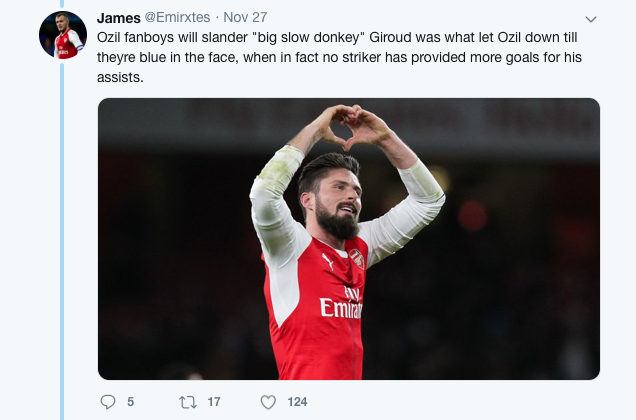Click the reply speech bubble icon
636x420 pixels.
click(109, 402)
